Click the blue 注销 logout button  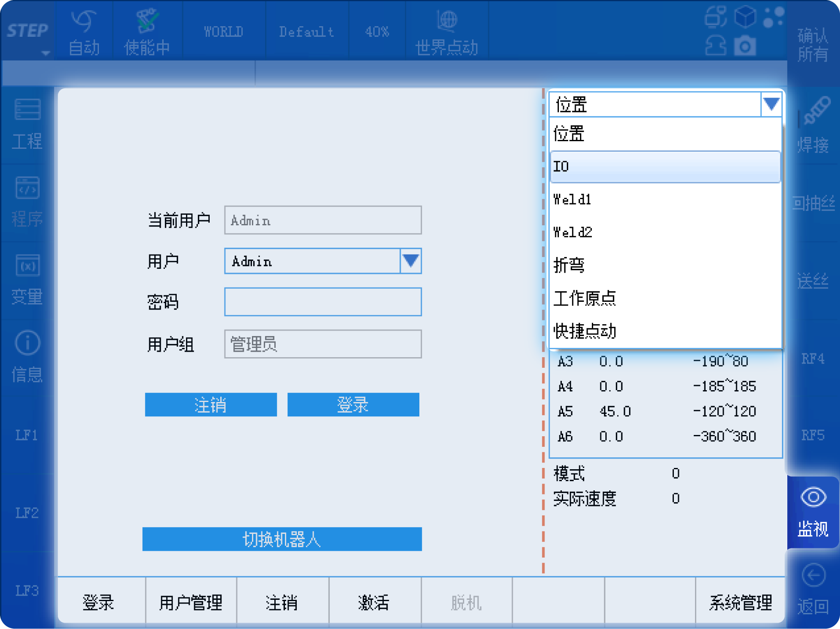click(211, 405)
